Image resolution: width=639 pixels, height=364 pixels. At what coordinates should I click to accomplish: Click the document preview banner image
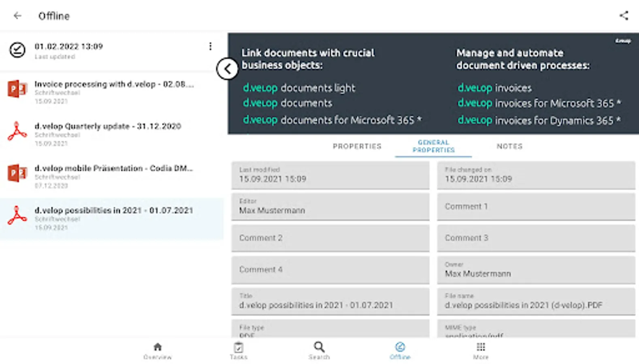(433, 83)
